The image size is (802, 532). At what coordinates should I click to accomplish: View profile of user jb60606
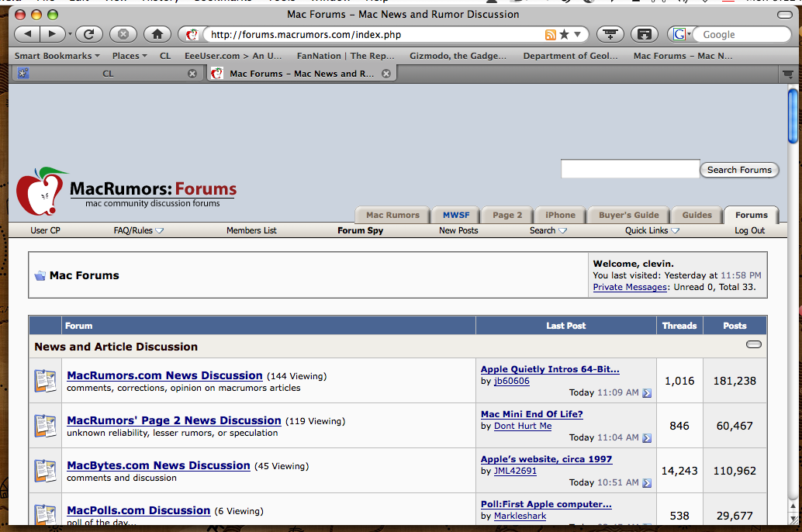point(511,381)
